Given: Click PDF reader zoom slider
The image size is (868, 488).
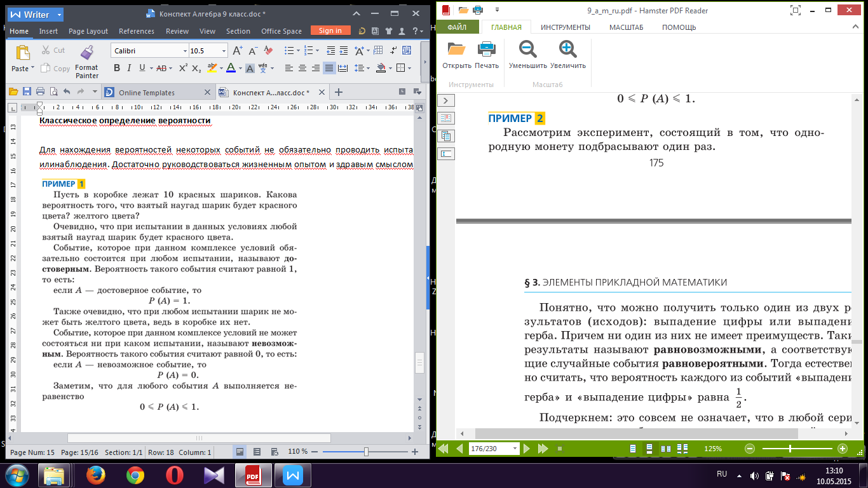Looking at the screenshot, I should click(797, 449).
